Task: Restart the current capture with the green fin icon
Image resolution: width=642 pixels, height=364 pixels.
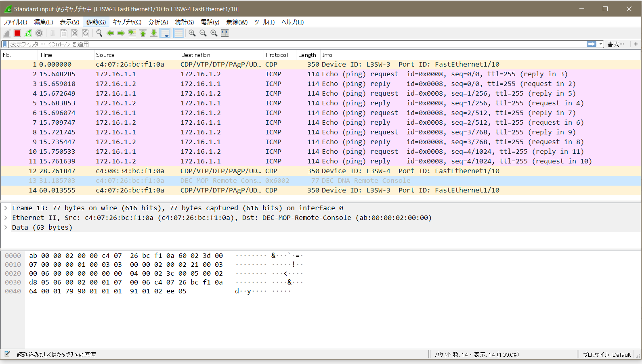Action: (28, 33)
